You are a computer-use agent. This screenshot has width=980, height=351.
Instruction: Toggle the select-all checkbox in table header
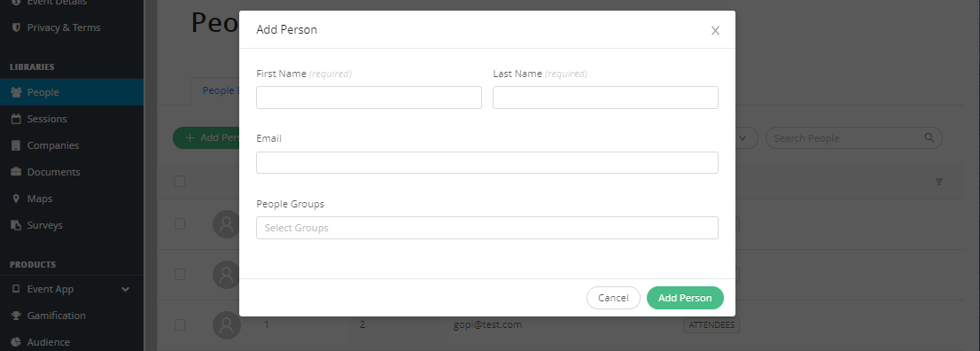pyautogui.click(x=180, y=182)
